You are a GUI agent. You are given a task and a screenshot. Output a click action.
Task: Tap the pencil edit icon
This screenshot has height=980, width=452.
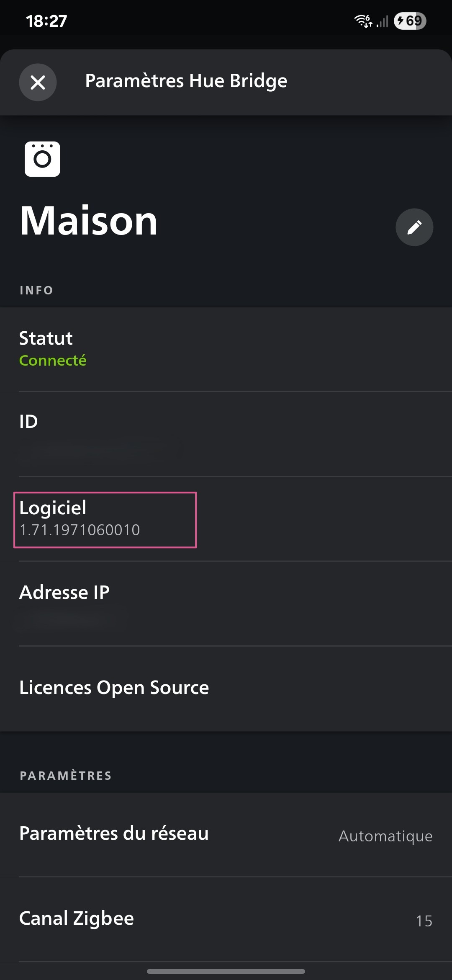coord(414,227)
